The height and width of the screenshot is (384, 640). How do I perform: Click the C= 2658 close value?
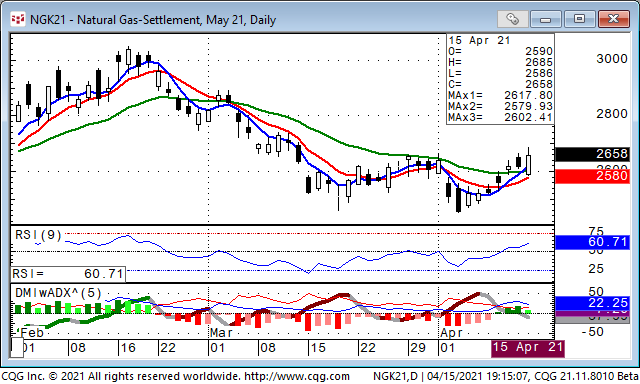[500, 84]
